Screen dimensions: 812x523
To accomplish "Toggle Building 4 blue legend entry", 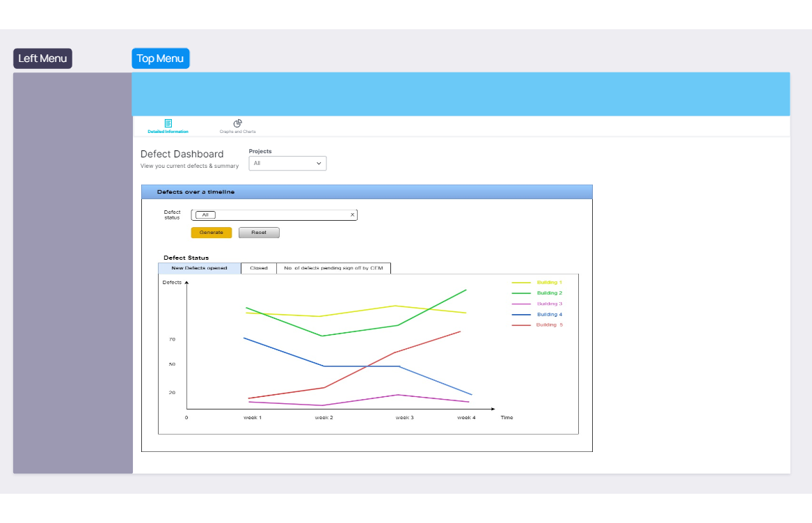I will point(537,314).
